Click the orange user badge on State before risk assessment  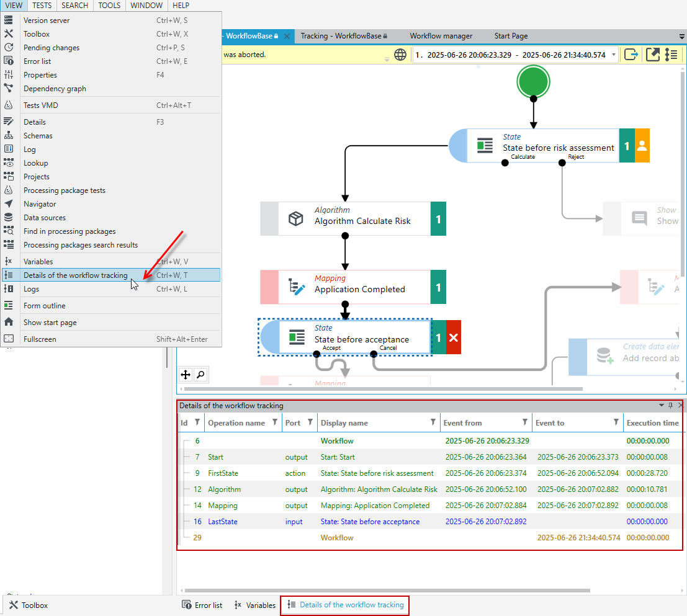point(642,146)
